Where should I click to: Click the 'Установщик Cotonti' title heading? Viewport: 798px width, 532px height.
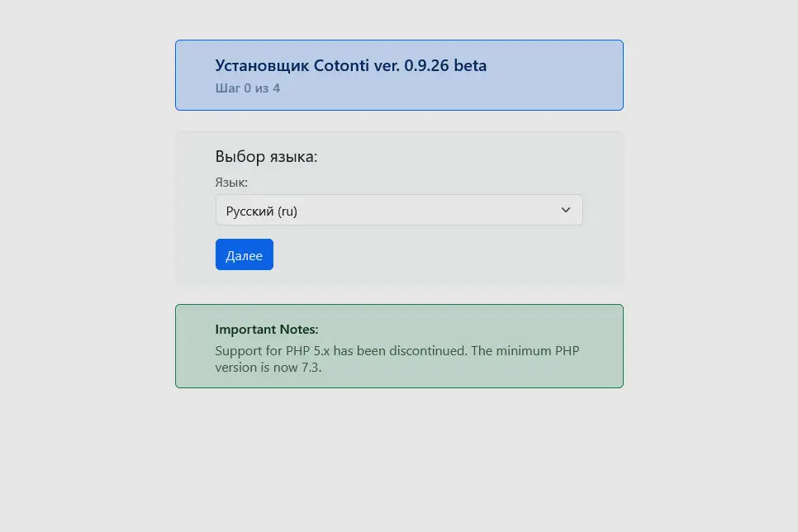[x=350, y=65]
